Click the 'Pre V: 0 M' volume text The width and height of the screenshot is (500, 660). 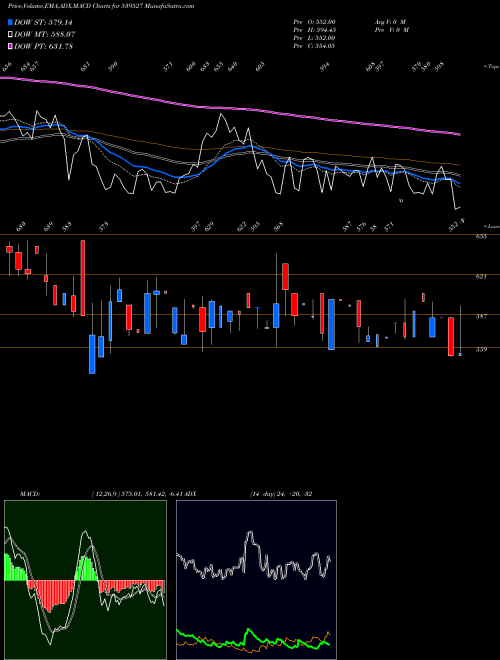click(391, 30)
